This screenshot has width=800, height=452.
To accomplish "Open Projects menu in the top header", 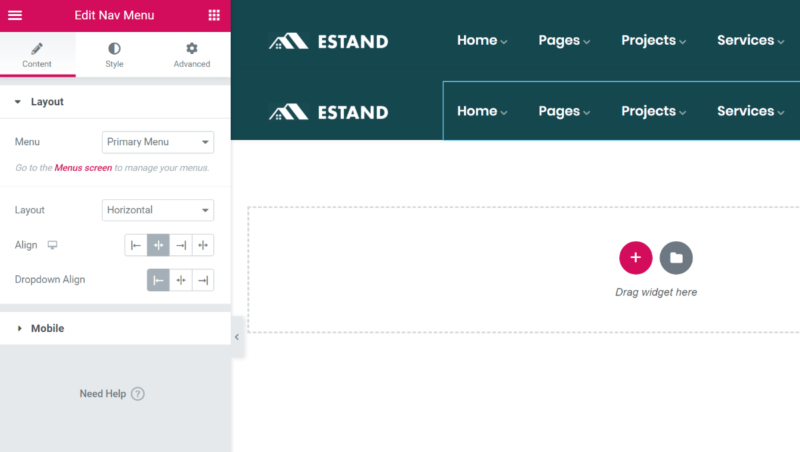I will (653, 41).
